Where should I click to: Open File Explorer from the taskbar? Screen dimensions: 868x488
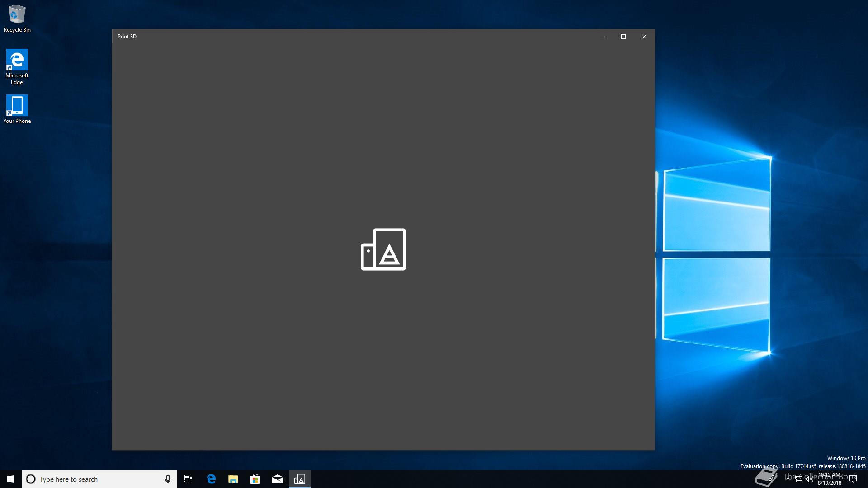point(233,479)
